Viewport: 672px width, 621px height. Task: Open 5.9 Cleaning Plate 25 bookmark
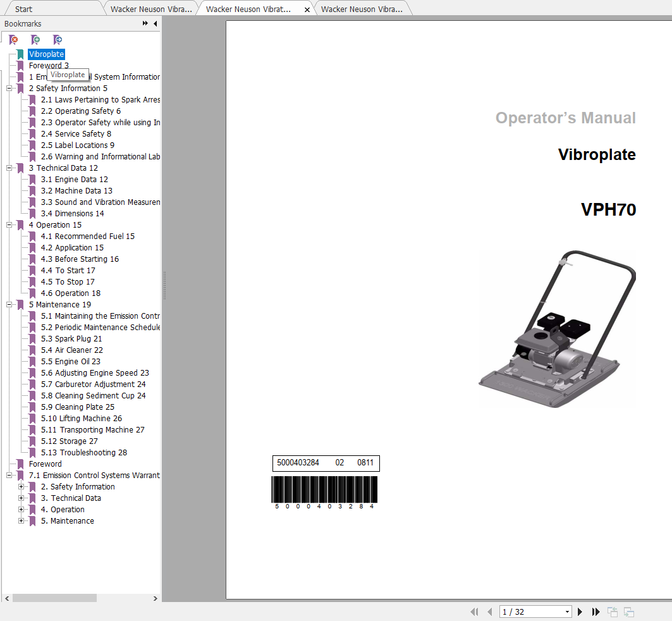[x=78, y=407]
